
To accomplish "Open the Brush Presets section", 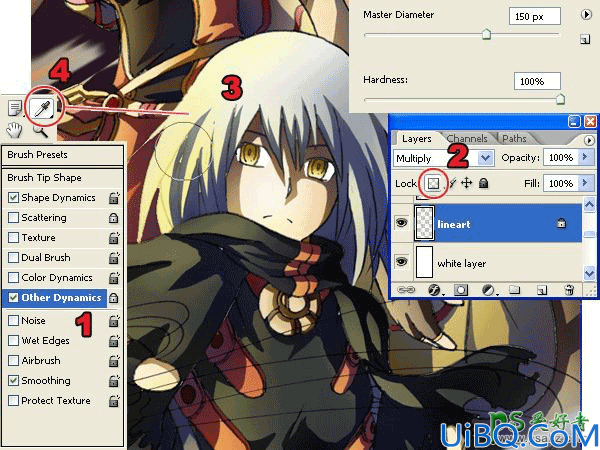I will tap(62, 155).
